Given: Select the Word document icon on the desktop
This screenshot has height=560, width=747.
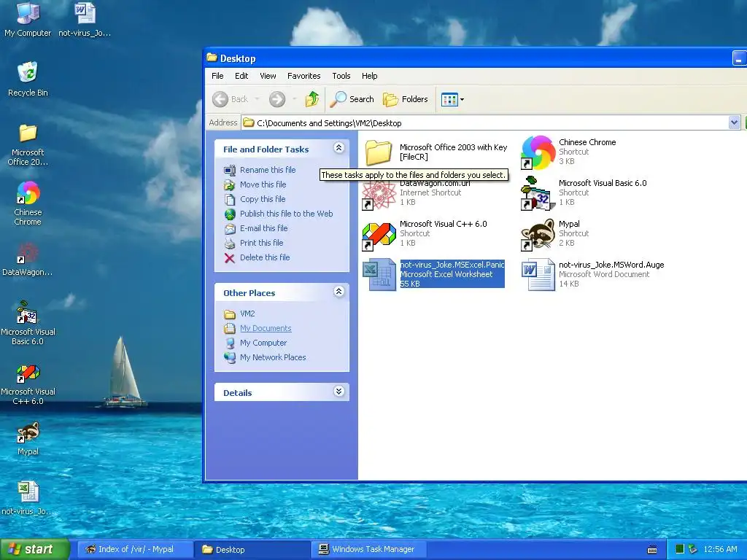Looking at the screenshot, I should coord(85,19).
